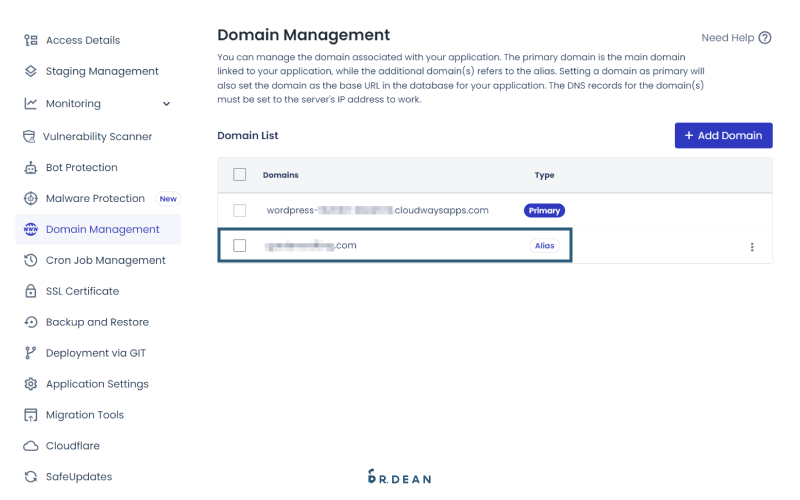Click the Bot Protection robot icon
The width and height of the screenshot is (800, 500).
point(31,167)
